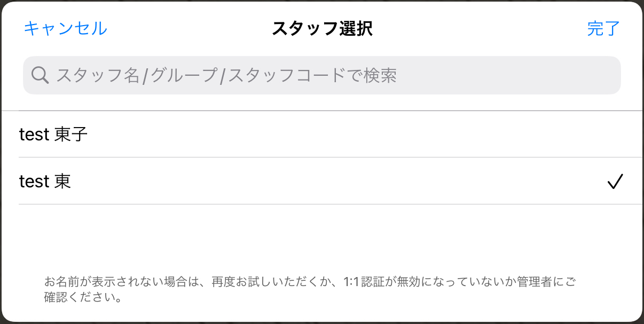
Task: Click the word test in test 東子 row
Action: tap(34, 135)
